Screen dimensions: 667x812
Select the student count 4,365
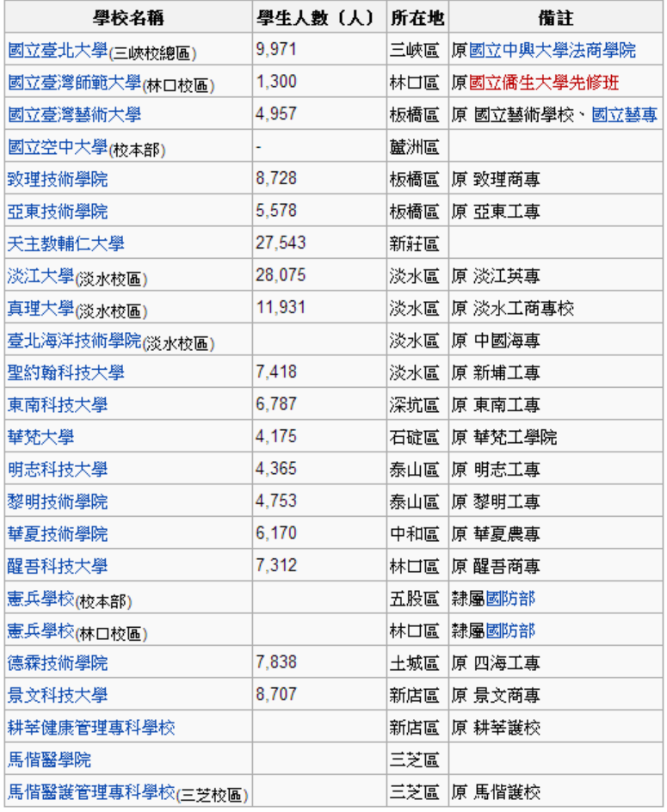[x=275, y=468]
